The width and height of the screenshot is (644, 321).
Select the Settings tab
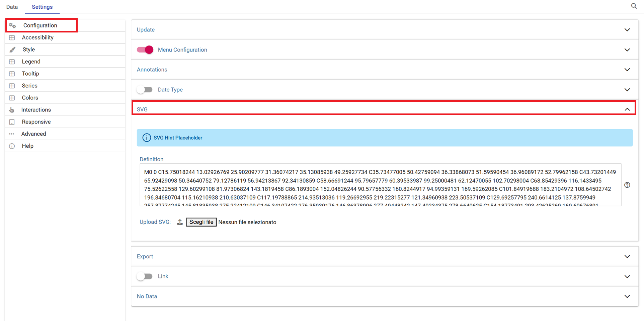[x=42, y=7]
